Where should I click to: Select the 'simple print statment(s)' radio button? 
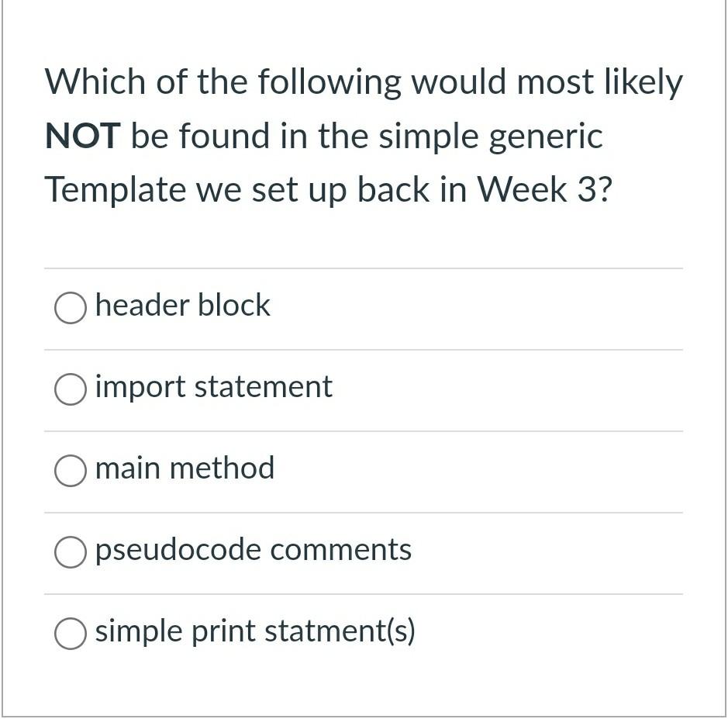pyautogui.click(x=71, y=632)
